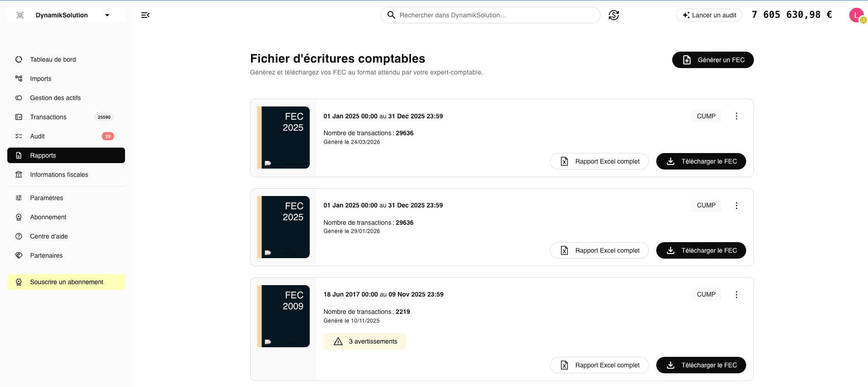The height and width of the screenshot is (387, 868).
Task: Rapport Excel complet for FEC generated 29/01/2026
Action: (599, 250)
